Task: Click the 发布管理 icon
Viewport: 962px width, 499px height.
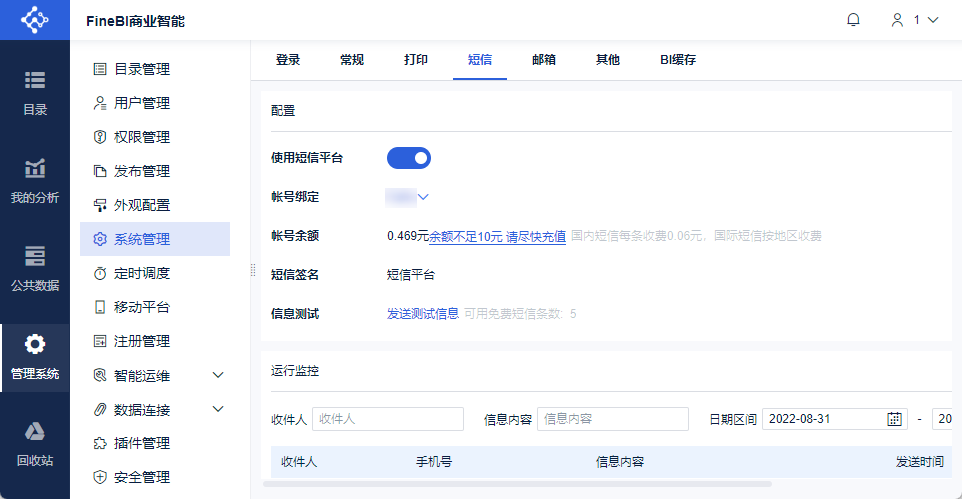Action: coord(100,171)
